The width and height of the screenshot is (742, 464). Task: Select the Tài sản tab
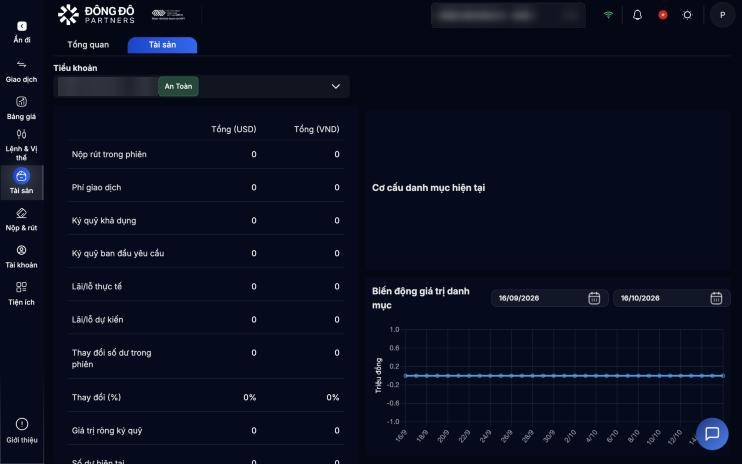coord(162,45)
